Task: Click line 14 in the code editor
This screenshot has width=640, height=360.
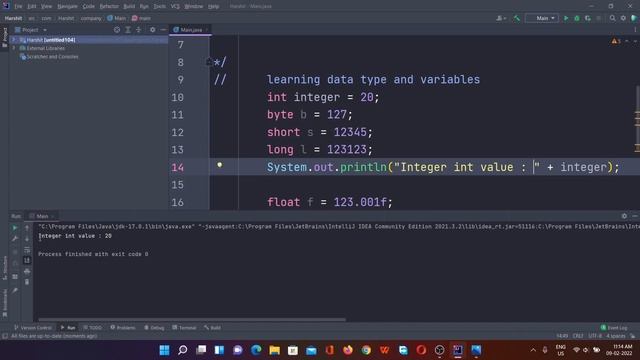Action: click(424, 167)
